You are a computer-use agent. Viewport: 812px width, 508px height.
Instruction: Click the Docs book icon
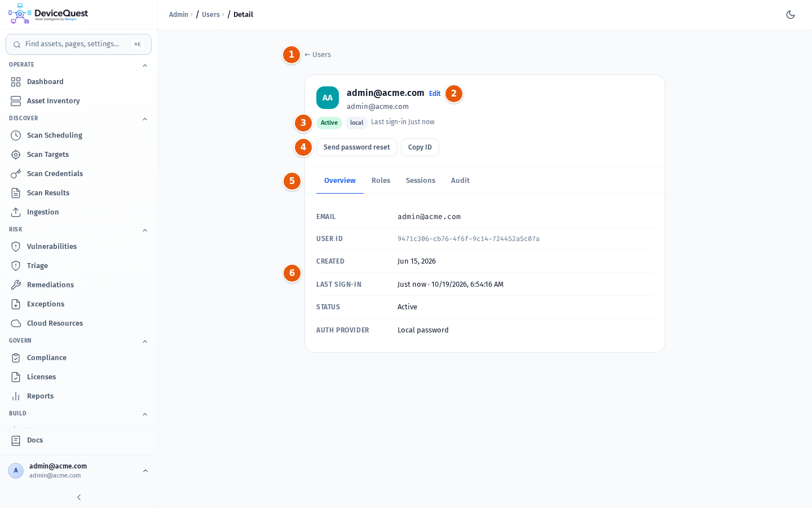point(16,440)
